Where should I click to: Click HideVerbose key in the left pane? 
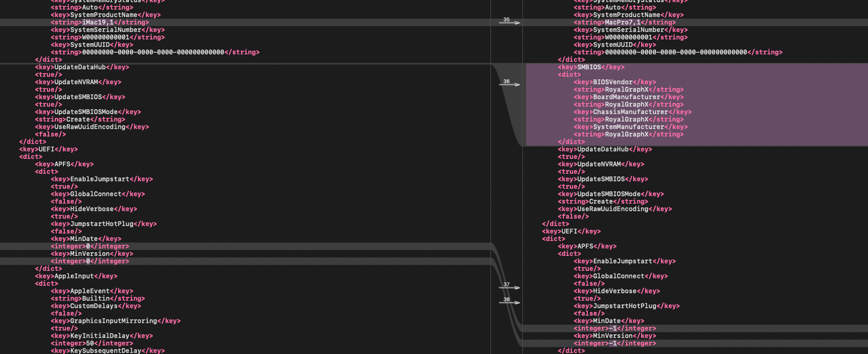click(x=94, y=209)
